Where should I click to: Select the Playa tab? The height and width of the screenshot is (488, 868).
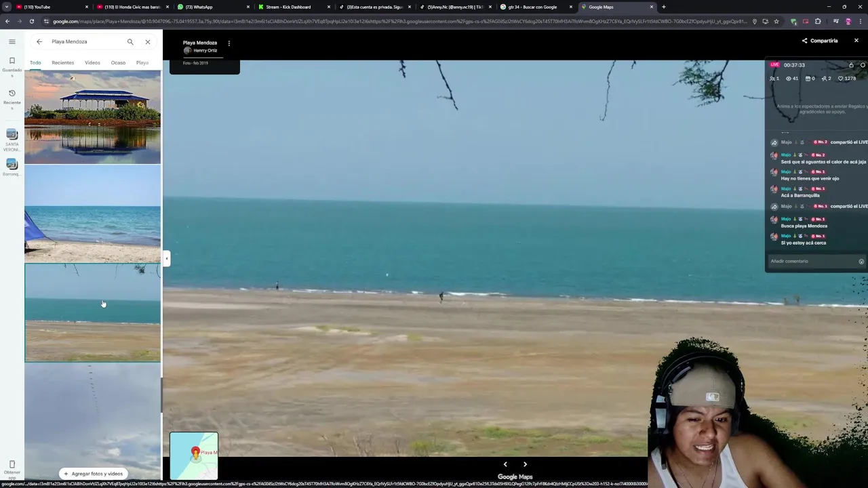142,63
